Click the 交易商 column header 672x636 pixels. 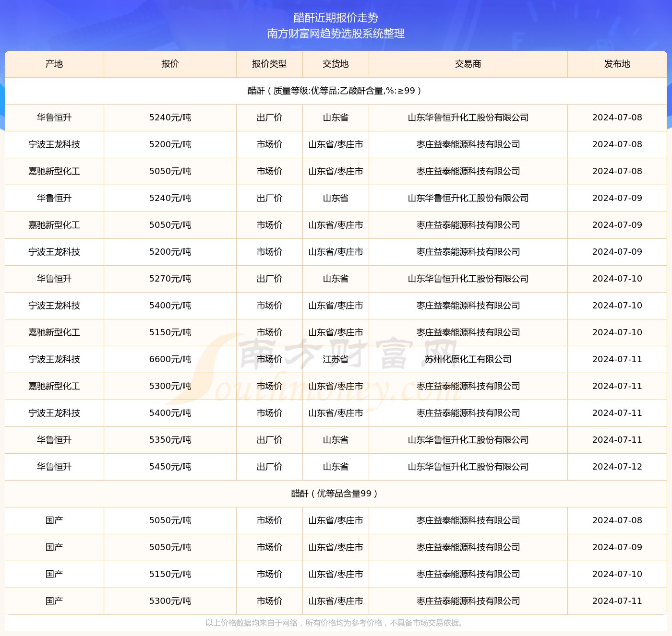pyautogui.click(x=468, y=64)
